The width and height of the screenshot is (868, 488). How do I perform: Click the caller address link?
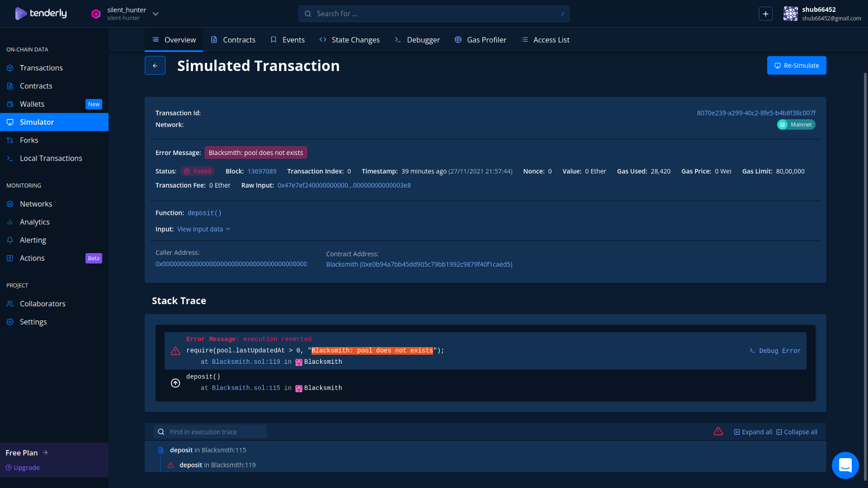point(231,264)
